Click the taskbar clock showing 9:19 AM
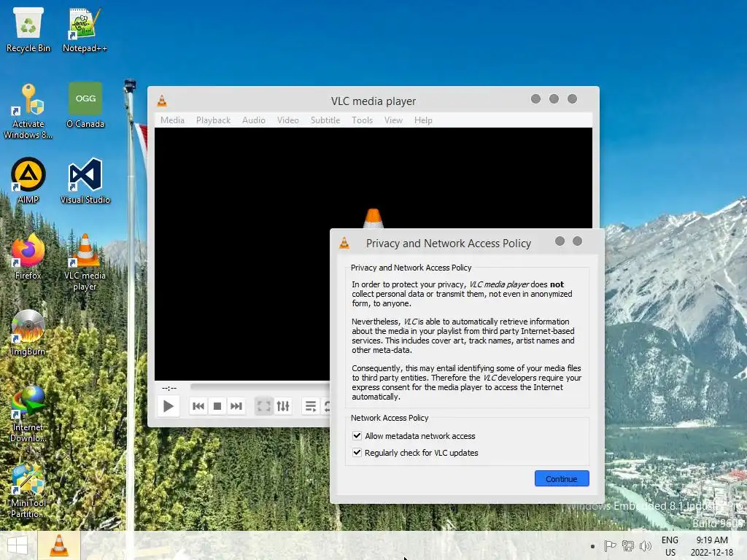Image resolution: width=747 pixels, height=560 pixels. click(x=712, y=546)
